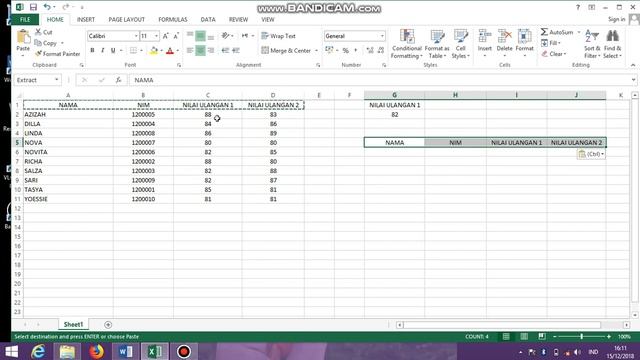Toggle Top Align vertical alignment
The image size is (640, 360).
tap(190, 36)
